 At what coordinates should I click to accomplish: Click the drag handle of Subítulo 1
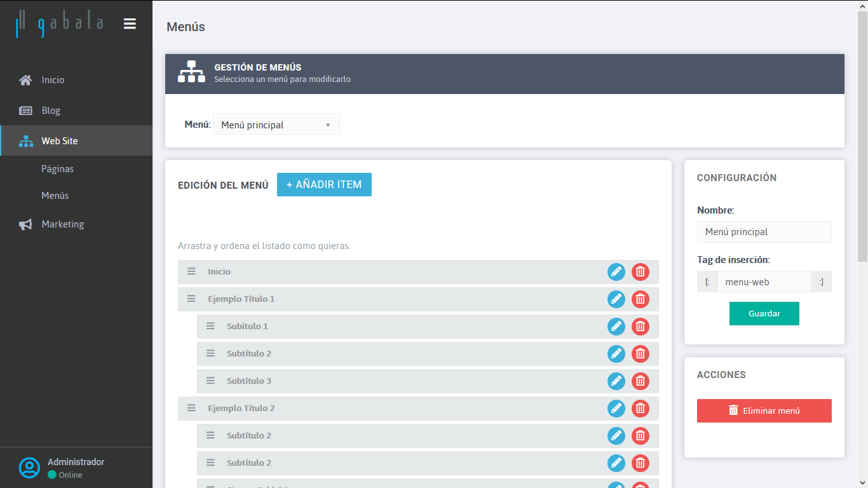click(x=210, y=326)
